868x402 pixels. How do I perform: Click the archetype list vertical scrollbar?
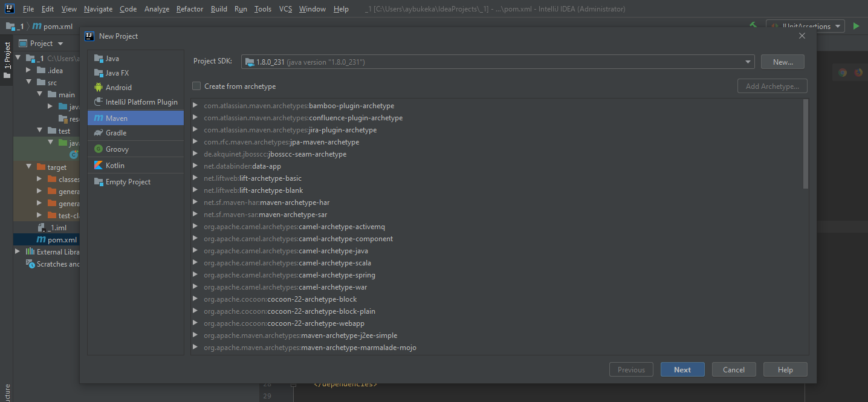point(806,144)
